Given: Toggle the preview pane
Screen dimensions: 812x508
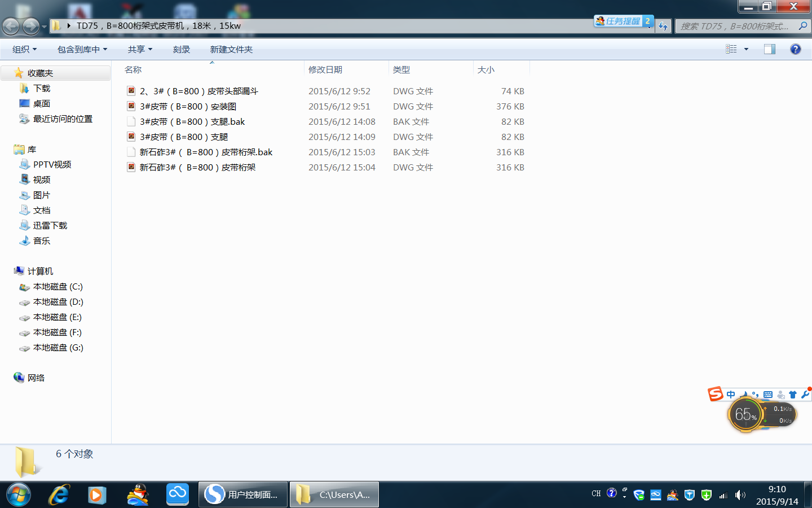Looking at the screenshot, I should point(770,49).
